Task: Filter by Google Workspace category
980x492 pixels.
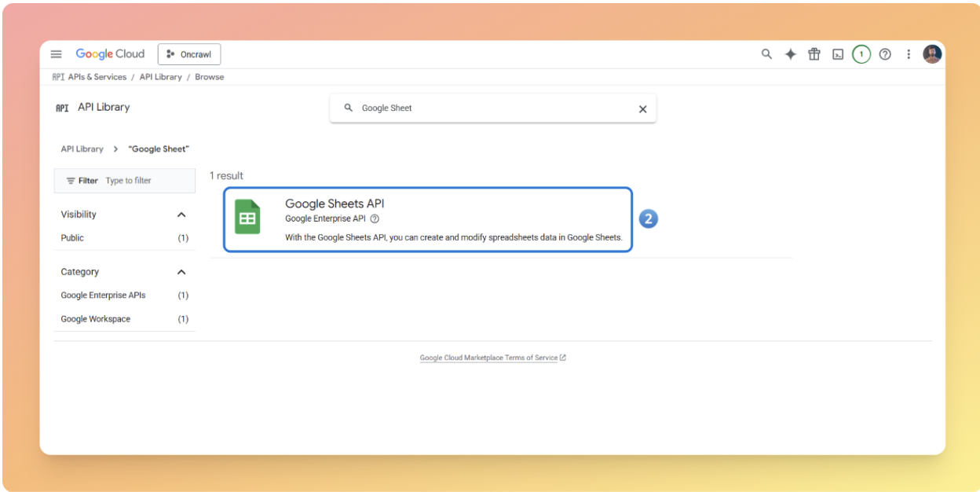Action: click(97, 318)
